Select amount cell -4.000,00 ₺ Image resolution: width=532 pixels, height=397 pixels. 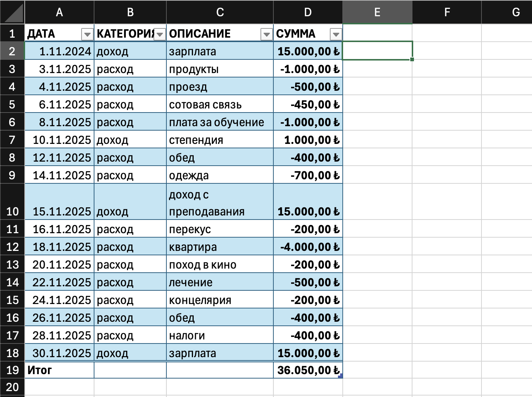pyautogui.click(x=308, y=246)
